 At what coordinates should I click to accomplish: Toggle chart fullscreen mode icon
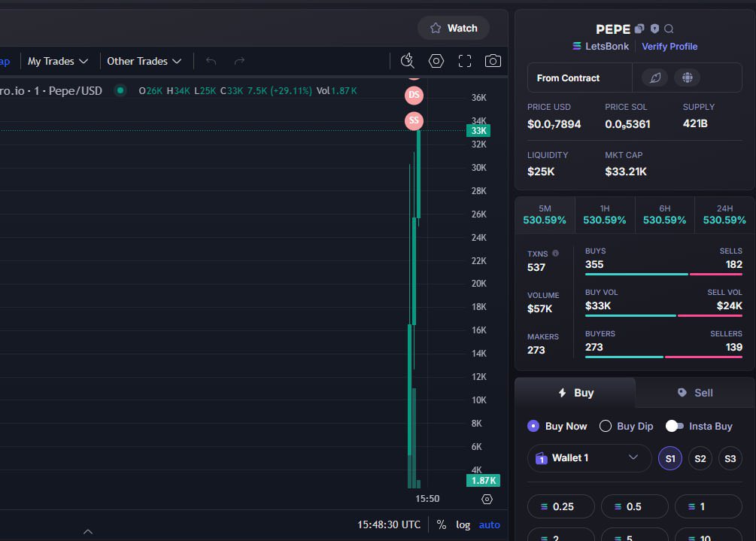pos(465,61)
